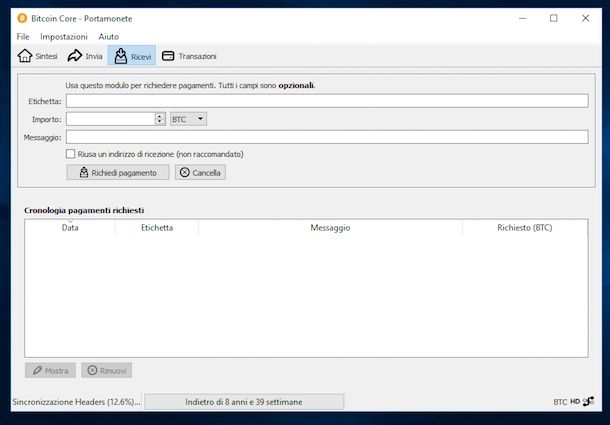The image size is (610, 425).
Task: Sort payment history by Data column
Action: pos(70,228)
